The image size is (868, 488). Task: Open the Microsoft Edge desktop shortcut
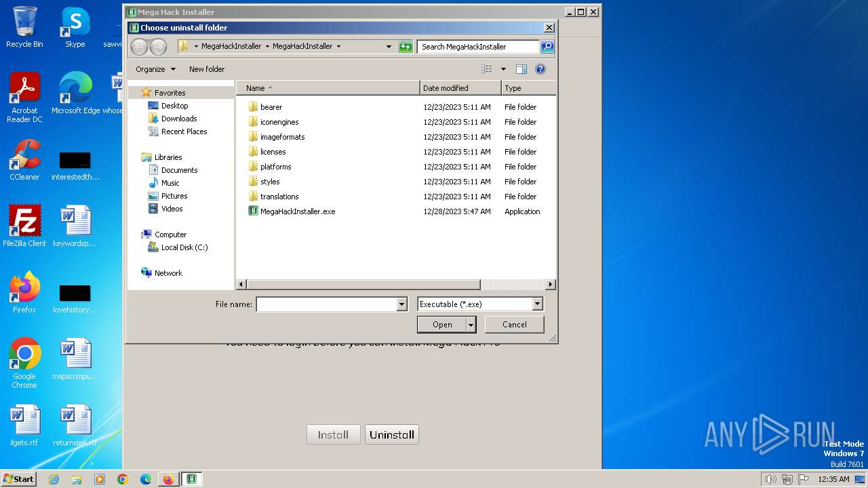tap(75, 94)
